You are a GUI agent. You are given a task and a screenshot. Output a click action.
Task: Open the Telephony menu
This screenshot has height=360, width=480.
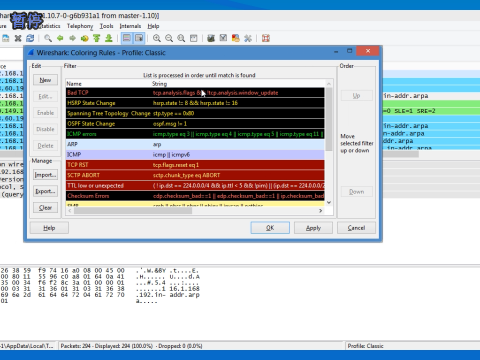coord(80,26)
